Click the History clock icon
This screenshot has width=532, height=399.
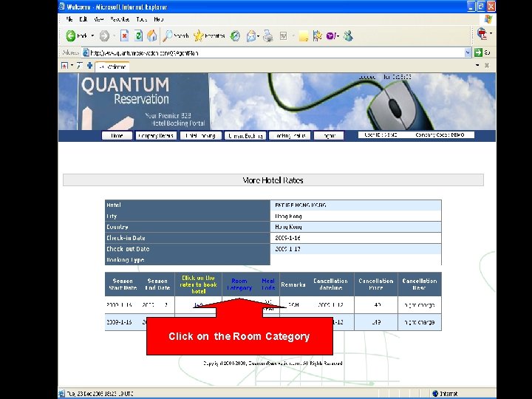235,35
